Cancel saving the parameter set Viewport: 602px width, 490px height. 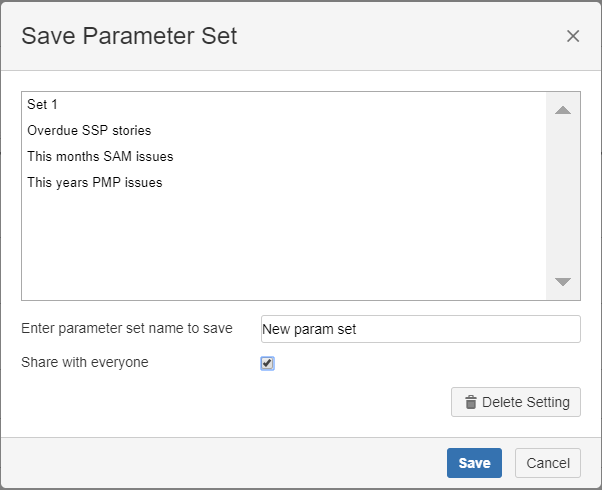point(547,463)
